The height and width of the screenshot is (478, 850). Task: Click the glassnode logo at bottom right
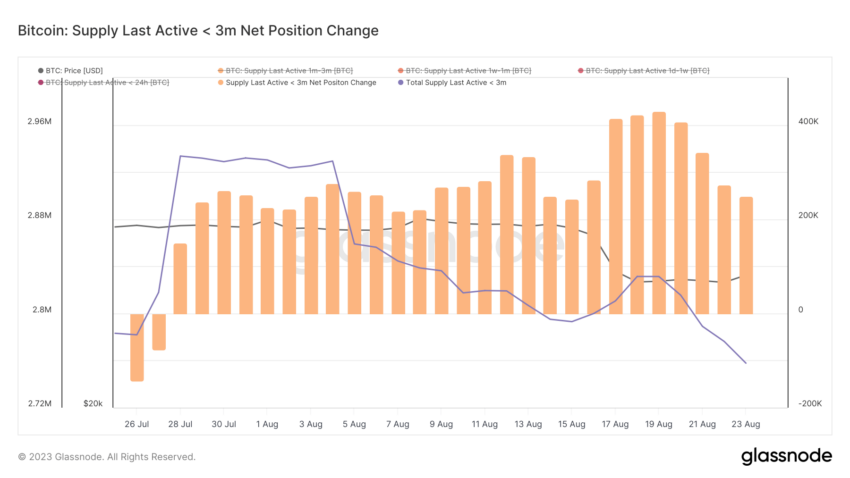(786, 456)
